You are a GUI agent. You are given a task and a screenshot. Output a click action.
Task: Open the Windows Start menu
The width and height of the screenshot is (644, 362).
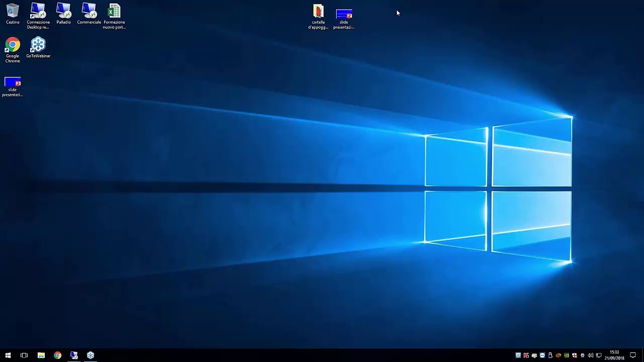point(8,355)
